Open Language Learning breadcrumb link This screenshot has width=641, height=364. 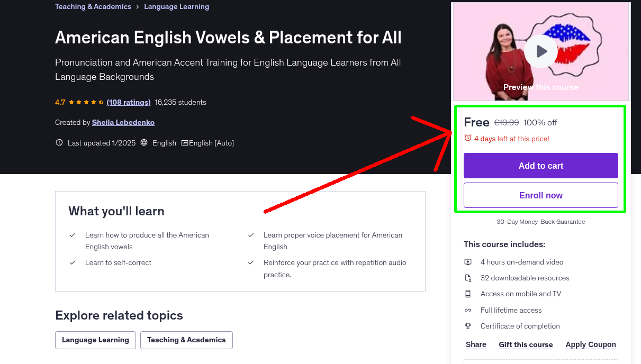176,7
